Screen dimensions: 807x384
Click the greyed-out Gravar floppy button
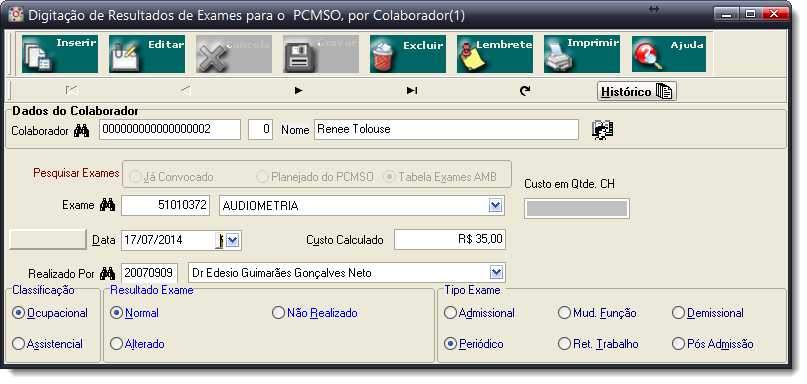click(321, 54)
